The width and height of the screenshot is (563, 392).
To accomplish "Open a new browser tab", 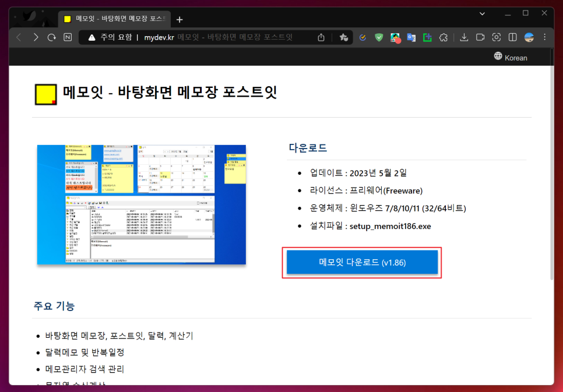I will click(x=180, y=19).
